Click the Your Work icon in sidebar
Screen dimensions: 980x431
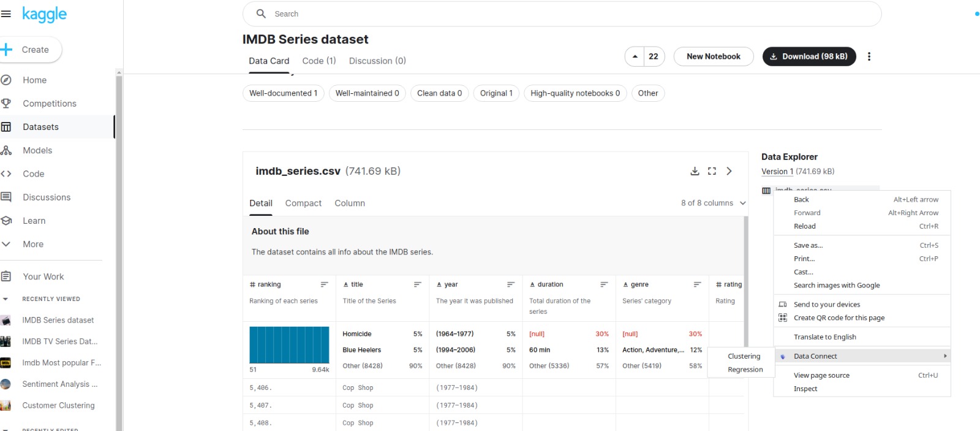pos(6,277)
